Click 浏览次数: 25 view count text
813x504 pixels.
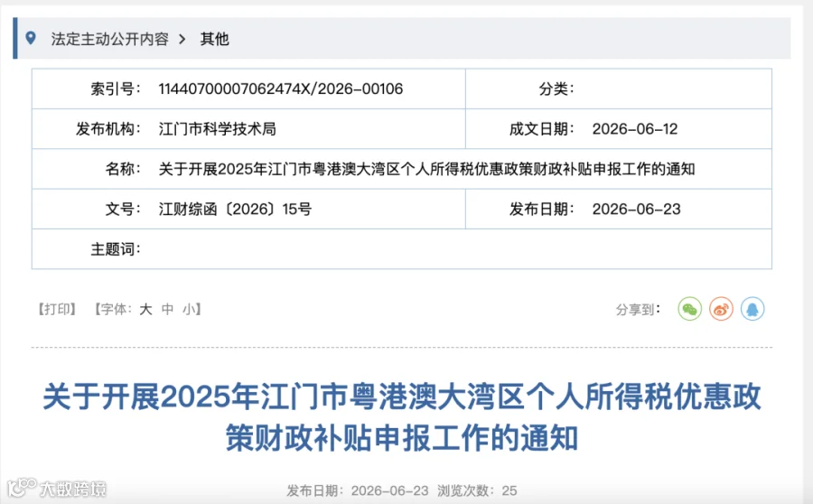click(x=477, y=490)
